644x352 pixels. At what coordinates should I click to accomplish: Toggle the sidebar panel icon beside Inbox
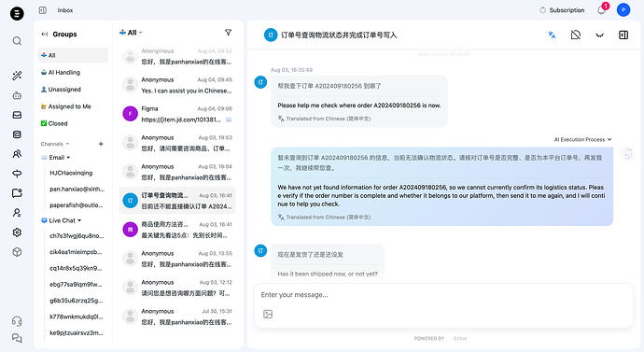pos(43,10)
